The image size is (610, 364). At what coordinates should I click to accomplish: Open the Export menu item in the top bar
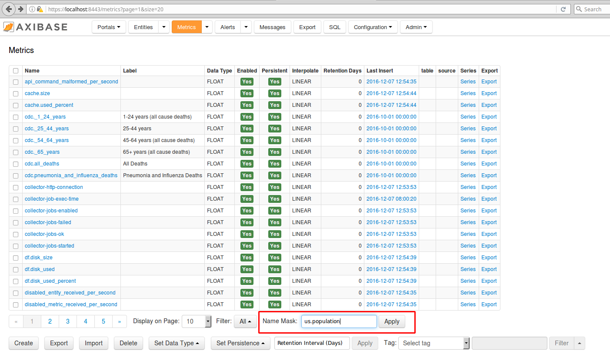click(x=307, y=27)
